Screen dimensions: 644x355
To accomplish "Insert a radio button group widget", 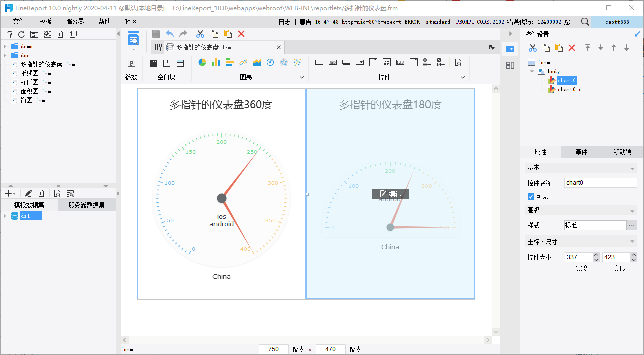I will (427, 63).
